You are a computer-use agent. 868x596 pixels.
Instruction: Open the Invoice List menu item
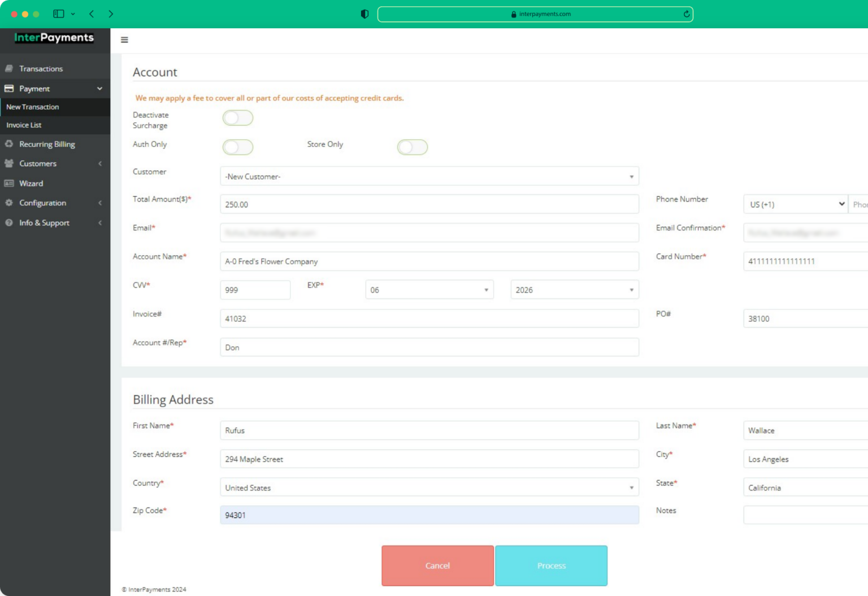tap(24, 125)
